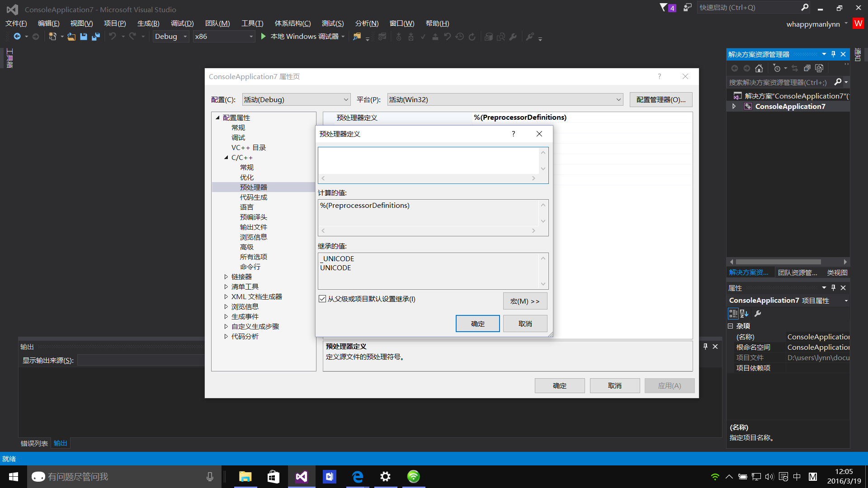Select 代码生成 in property tree
868x488 pixels.
click(x=254, y=197)
